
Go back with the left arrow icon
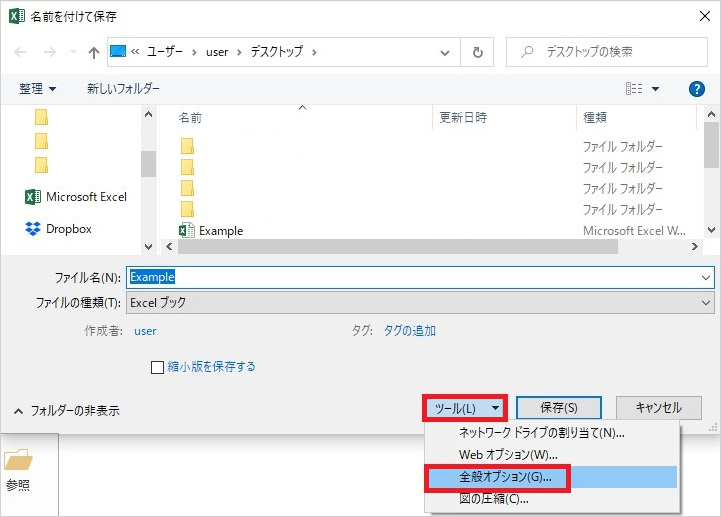click(x=20, y=52)
